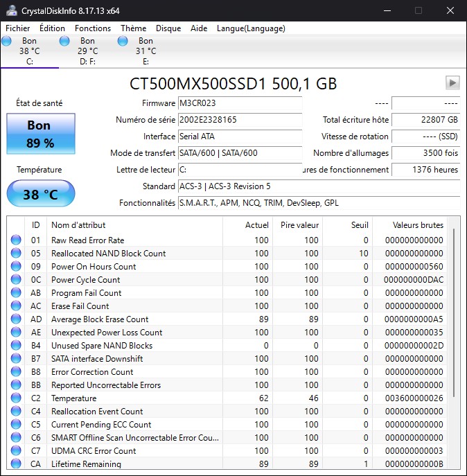Click the status orb for Average Block Erase Count

16,319
